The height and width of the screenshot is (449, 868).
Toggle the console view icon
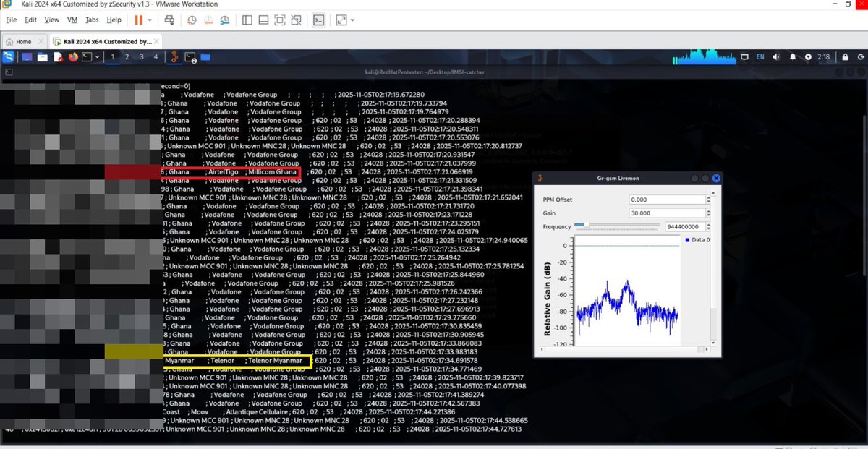tap(318, 20)
